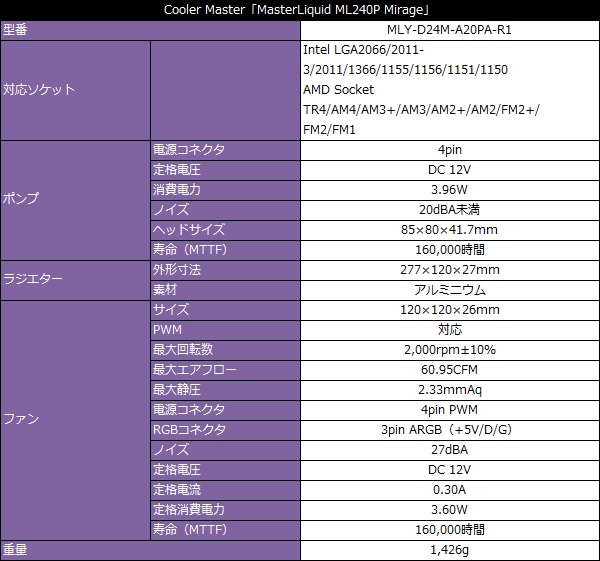Click the 'FM2/FM1' text line
The width and height of the screenshot is (600, 561).
[329, 130]
